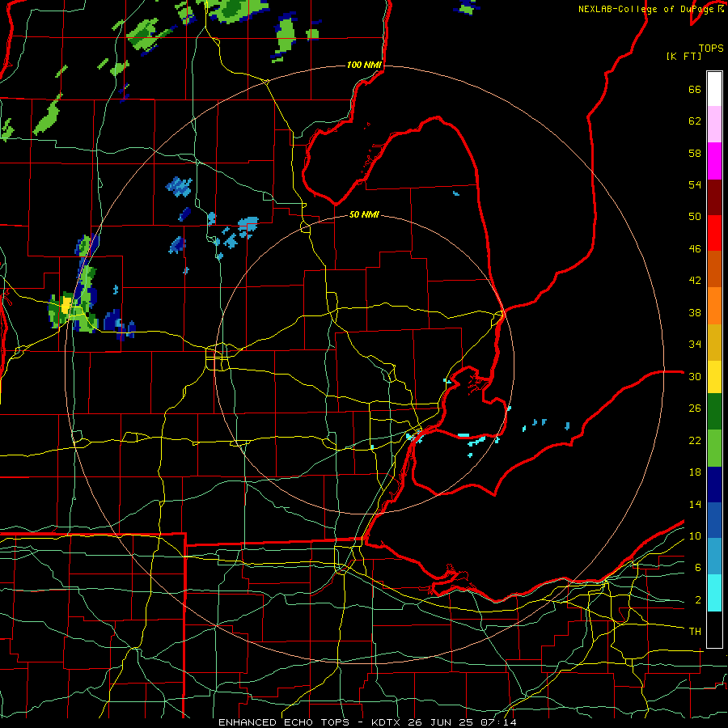Click legend value 66
The height and width of the screenshot is (728, 728).
[695, 89]
